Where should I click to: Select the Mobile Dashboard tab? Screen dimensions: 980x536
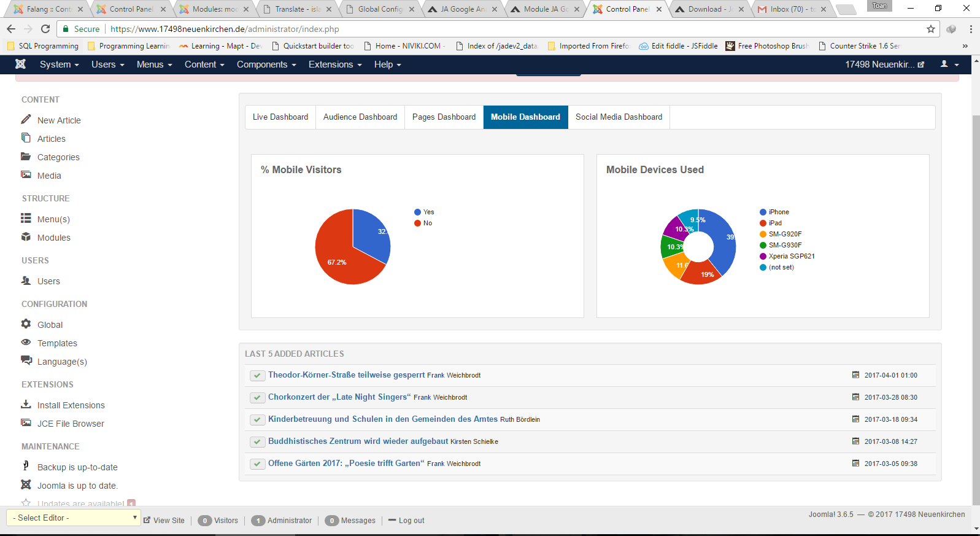click(x=525, y=117)
